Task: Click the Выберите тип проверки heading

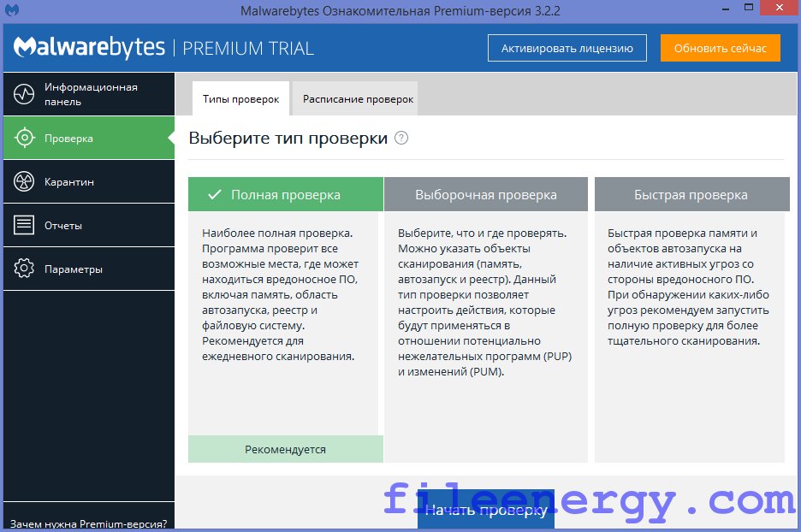Action: pos(288,138)
